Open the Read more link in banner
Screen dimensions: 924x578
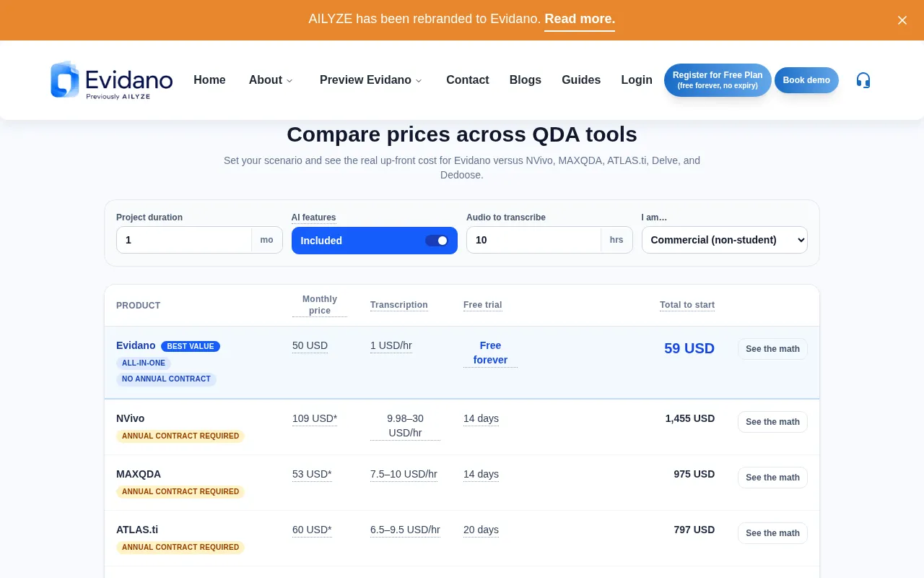[580, 20]
